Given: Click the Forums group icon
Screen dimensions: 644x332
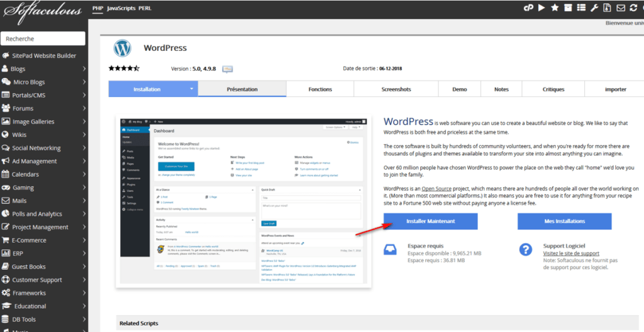Looking at the screenshot, I should [6, 109].
